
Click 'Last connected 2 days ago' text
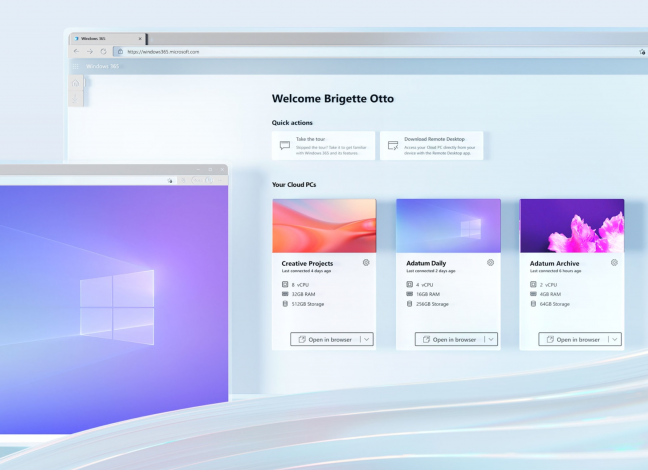431,271
